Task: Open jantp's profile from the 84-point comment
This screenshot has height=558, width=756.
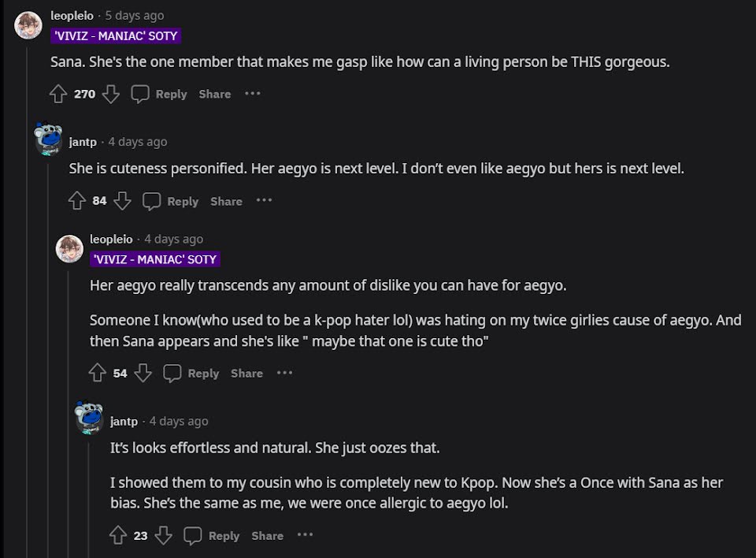Action: click(x=83, y=142)
